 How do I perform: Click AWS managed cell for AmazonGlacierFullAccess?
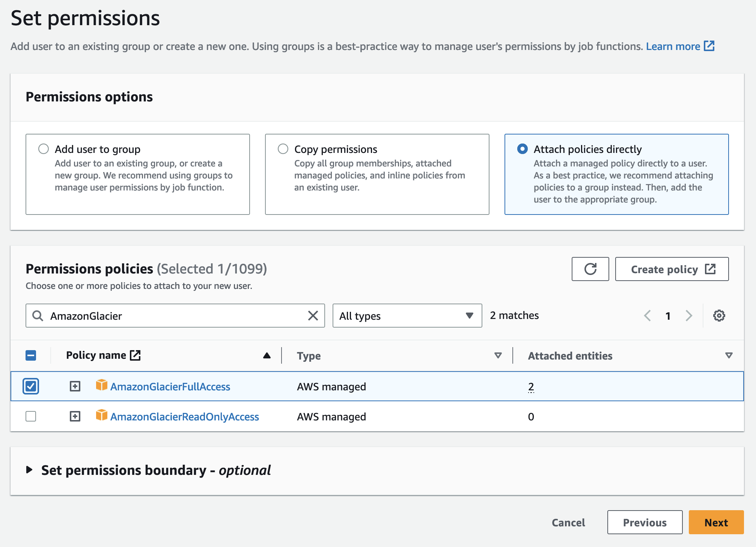coord(331,387)
